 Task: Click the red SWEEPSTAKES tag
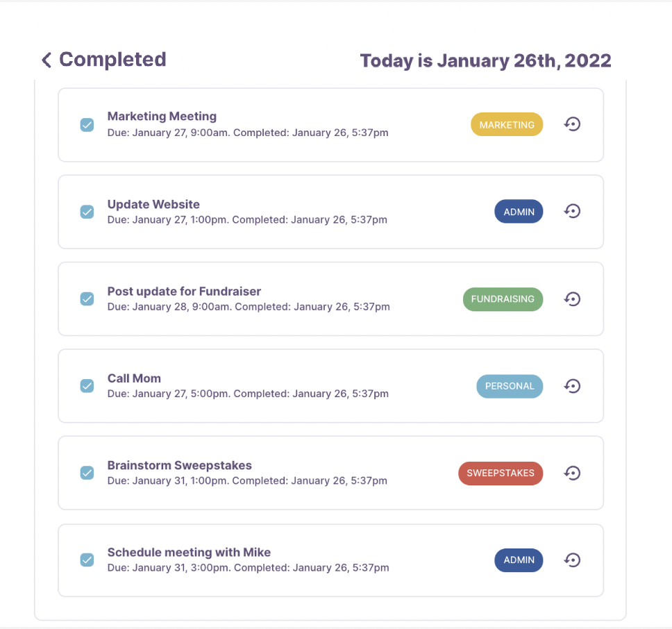tap(501, 473)
